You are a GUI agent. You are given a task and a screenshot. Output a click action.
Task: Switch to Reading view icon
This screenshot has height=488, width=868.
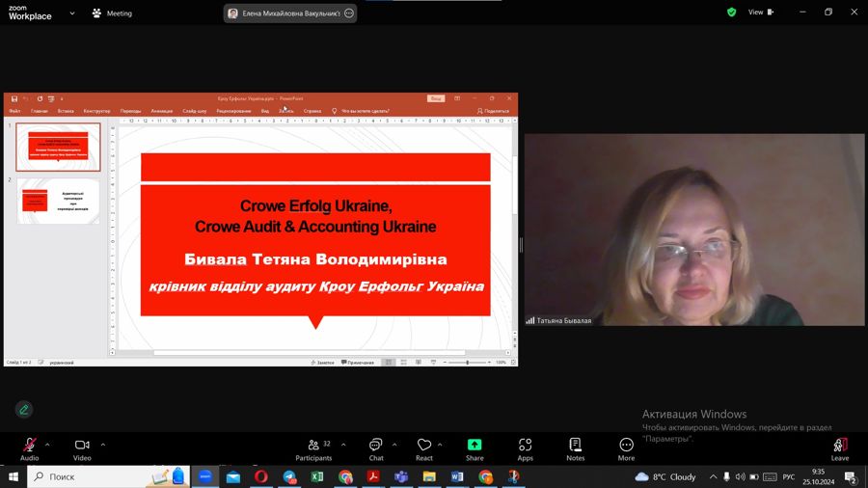pos(419,363)
